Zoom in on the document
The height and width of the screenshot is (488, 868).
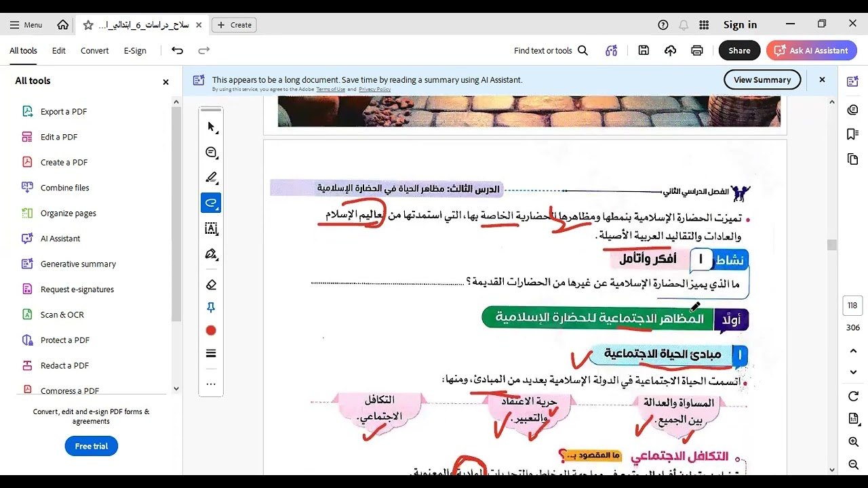853,442
